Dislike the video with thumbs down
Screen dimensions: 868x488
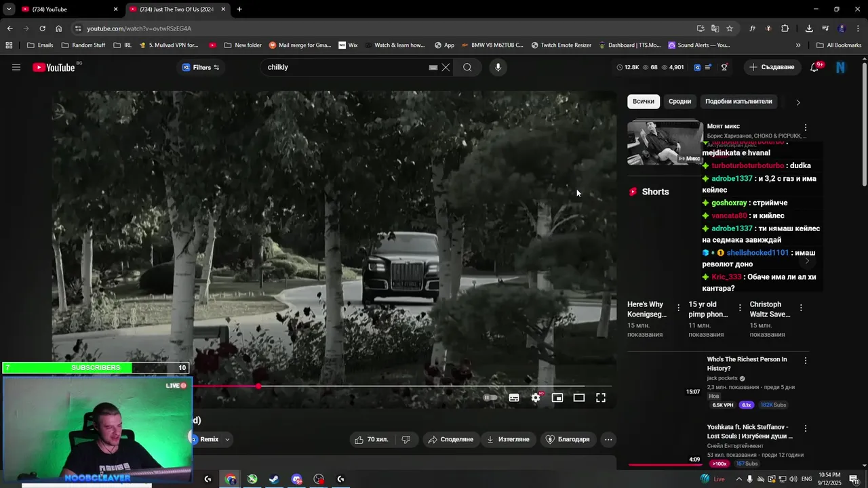coord(406,439)
